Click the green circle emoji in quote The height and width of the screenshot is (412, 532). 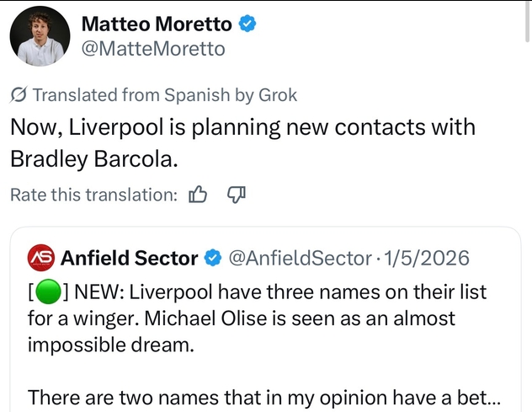[49, 292]
